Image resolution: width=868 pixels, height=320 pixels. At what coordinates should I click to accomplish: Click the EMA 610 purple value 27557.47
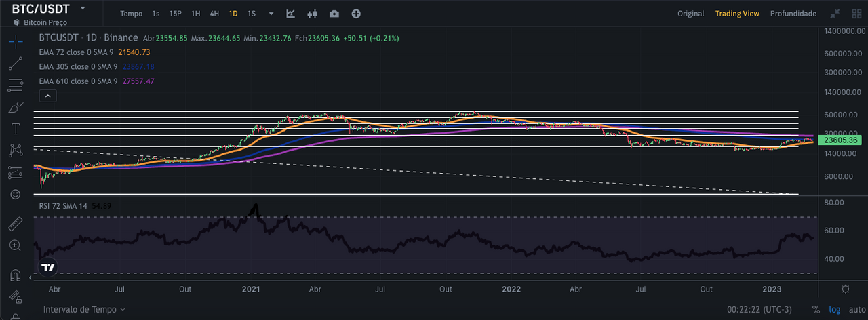pyautogui.click(x=138, y=81)
